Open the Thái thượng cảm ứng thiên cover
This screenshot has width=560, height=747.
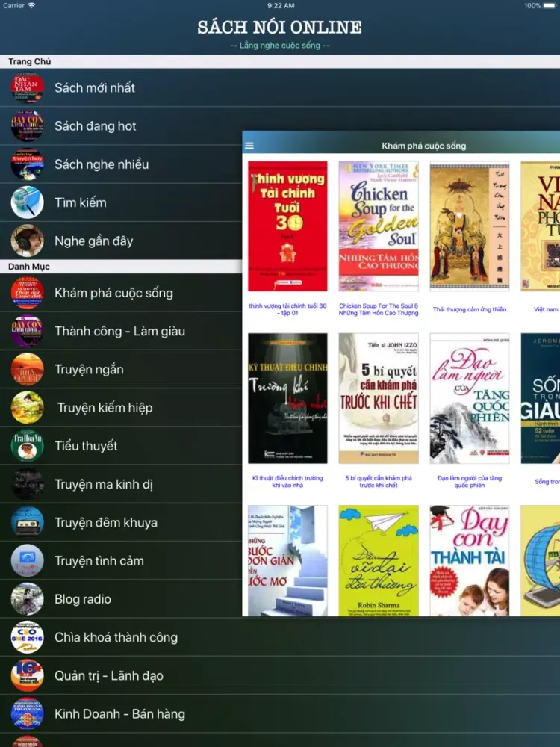[470, 226]
